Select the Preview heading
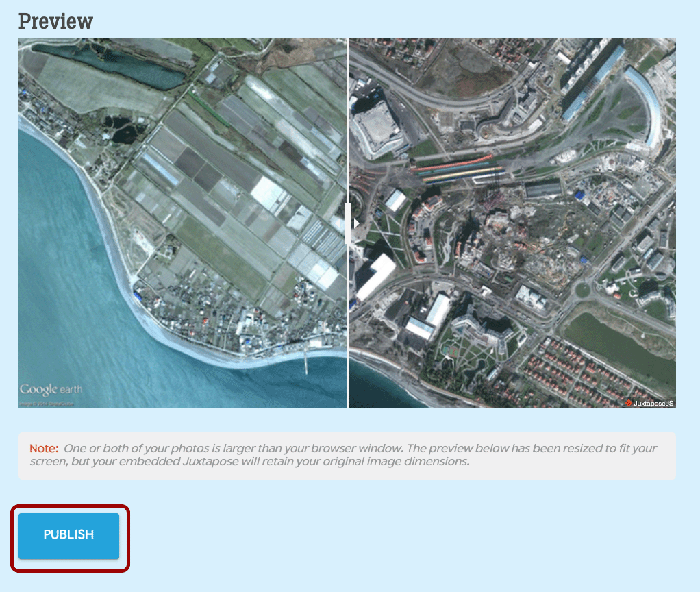The height and width of the screenshot is (592, 700). pyautogui.click(x=55, y=21)
